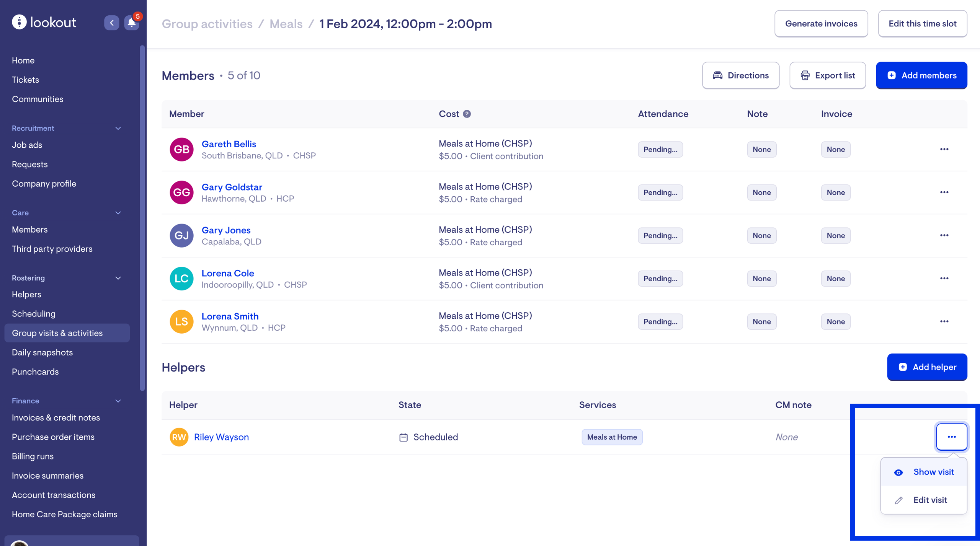Click the GJ avatar for Gary Jones

(181, 235)
